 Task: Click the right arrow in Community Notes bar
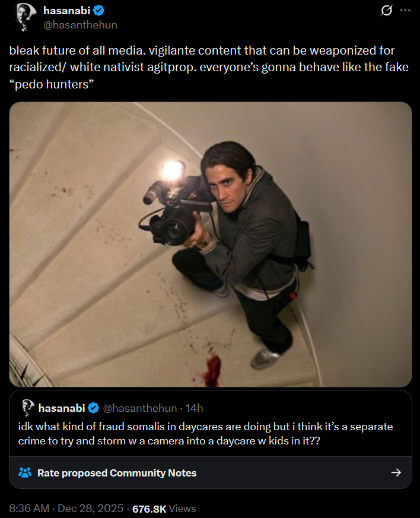click(396, 473)
